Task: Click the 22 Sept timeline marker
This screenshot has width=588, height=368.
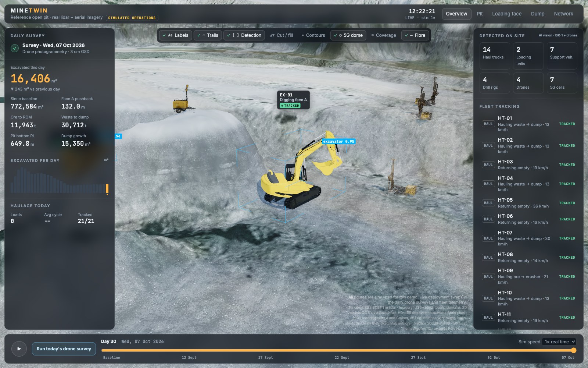Action: [342, 358]
